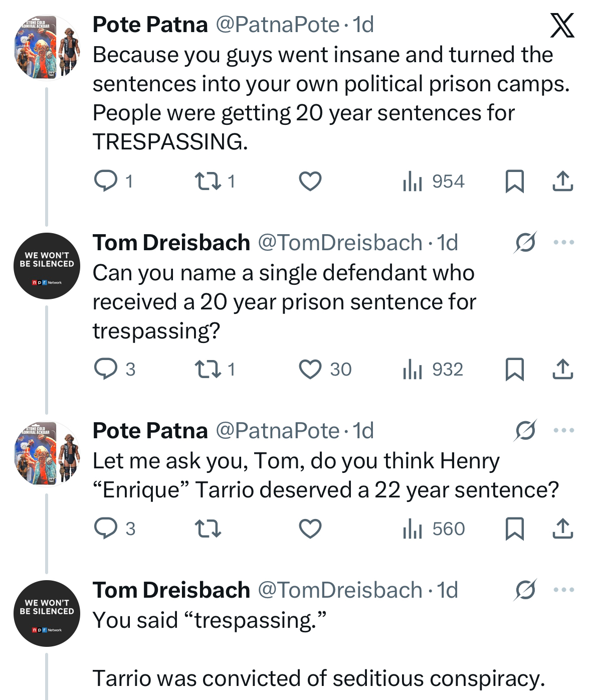This screenshot has width=591, height=700.
Task: Like Tom Dreisbach's tweet with 30 likes
Action: [x=310, y=370]
